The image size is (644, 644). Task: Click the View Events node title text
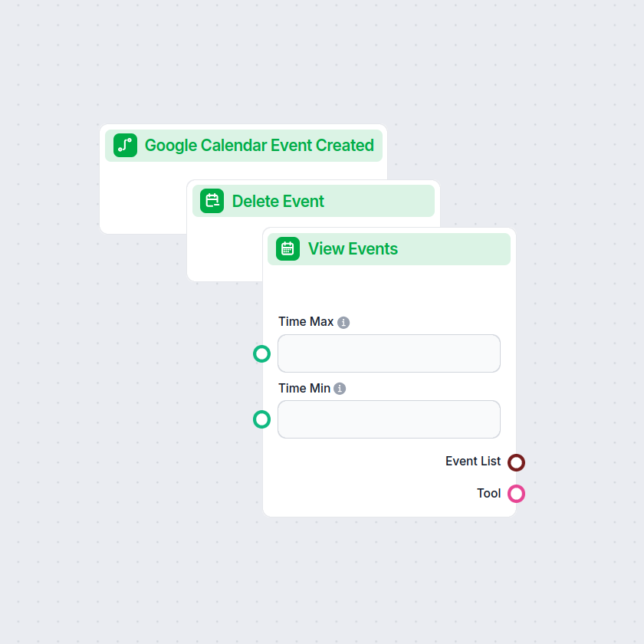(x=352, y=248)
